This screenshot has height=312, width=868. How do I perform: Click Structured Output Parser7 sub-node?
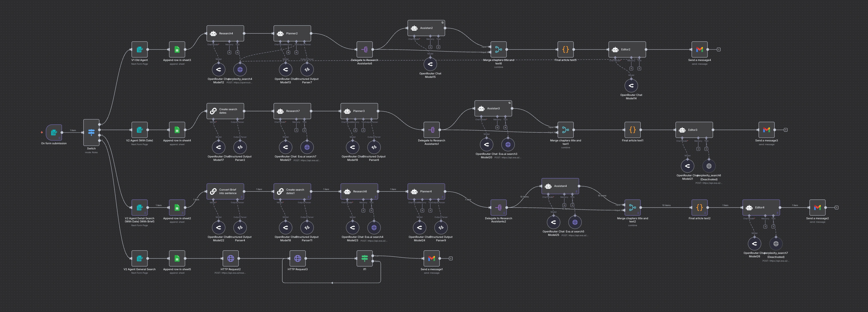click(307, 70)
